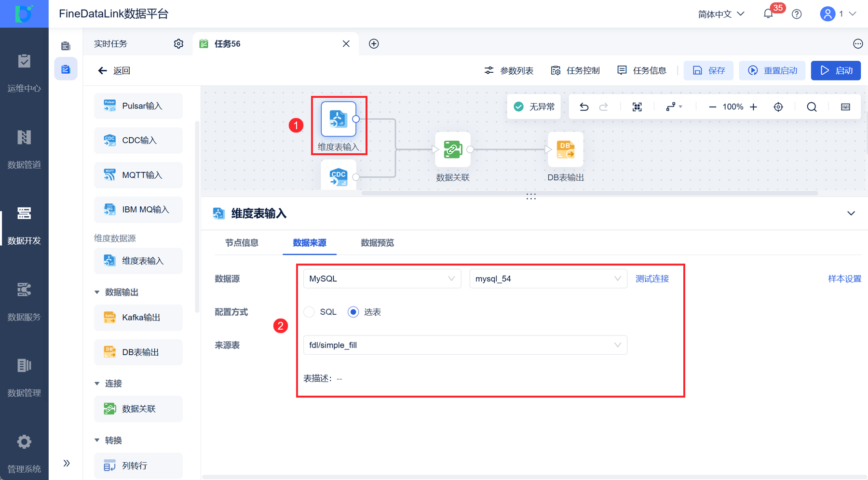The height and width of the screenshot is (480, 868).
Task: Open the 数据管理 sidebar section
Action: pos(24,377)
